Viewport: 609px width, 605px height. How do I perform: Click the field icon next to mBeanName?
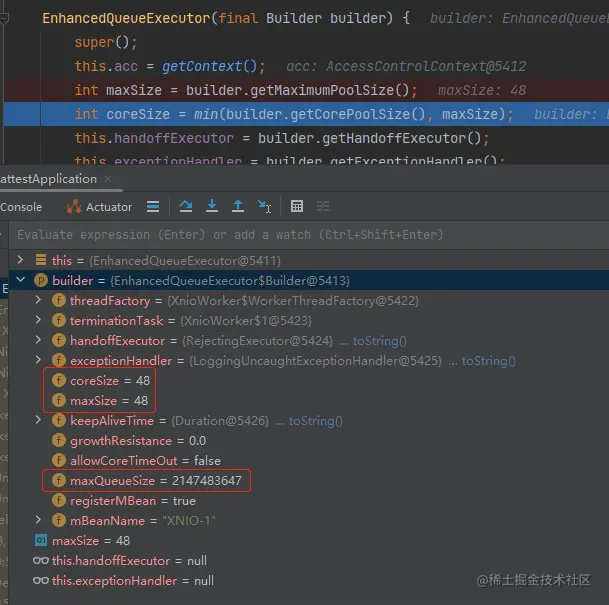pos(59,520)
